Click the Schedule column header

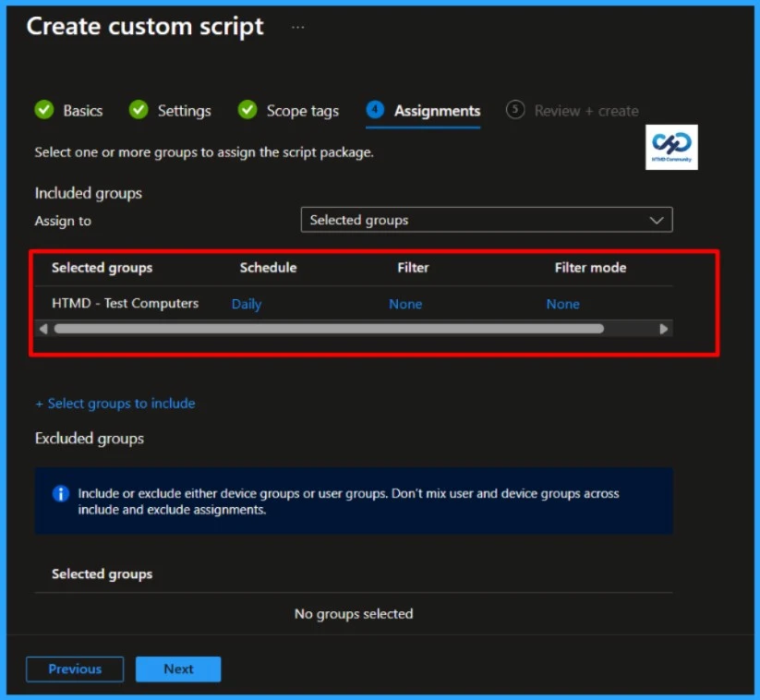tap(268, 268)
